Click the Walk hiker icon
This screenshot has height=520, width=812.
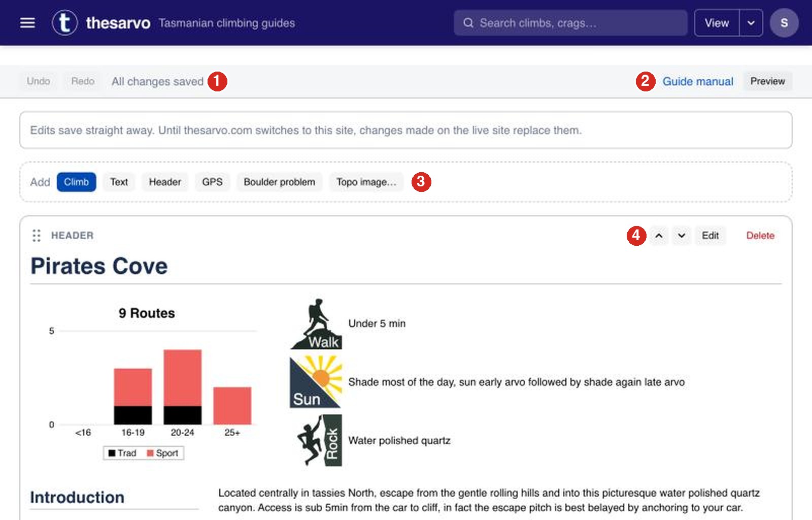316,324
